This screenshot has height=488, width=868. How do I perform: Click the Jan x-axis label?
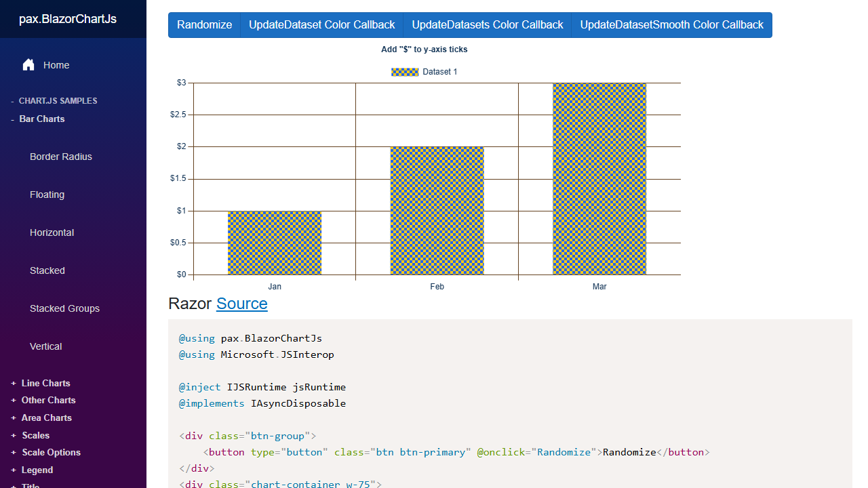(275, 287)
